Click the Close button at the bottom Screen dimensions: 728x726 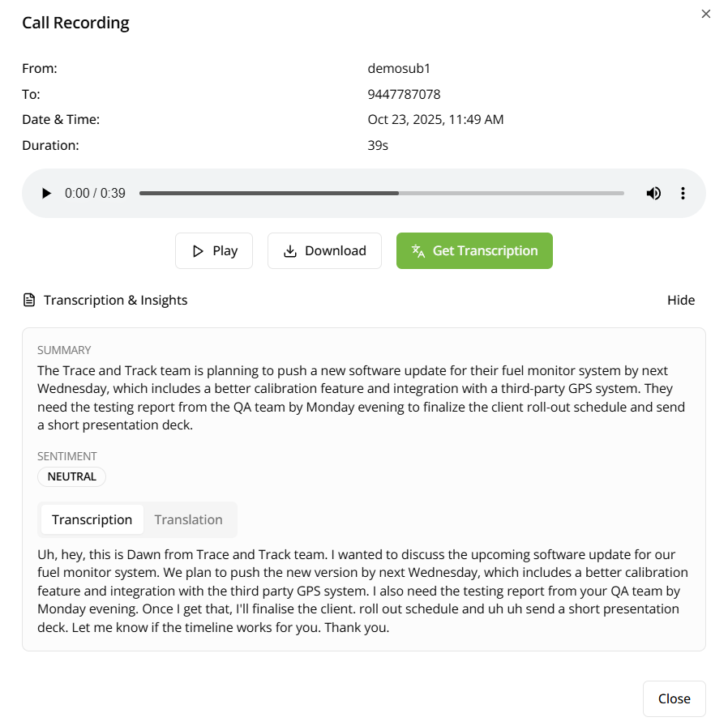674,698
